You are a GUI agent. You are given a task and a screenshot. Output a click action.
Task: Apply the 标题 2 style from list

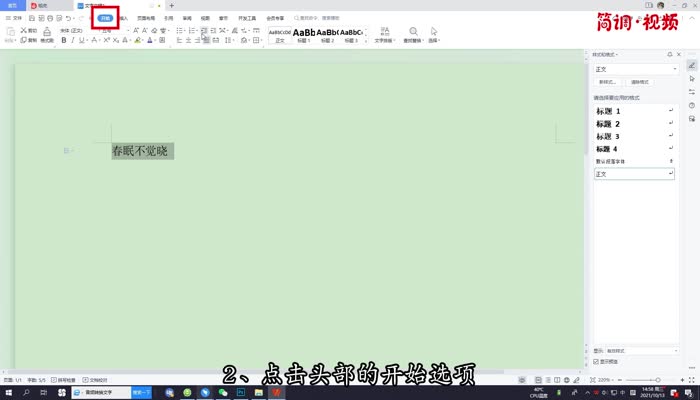click(x=610, y=124)
